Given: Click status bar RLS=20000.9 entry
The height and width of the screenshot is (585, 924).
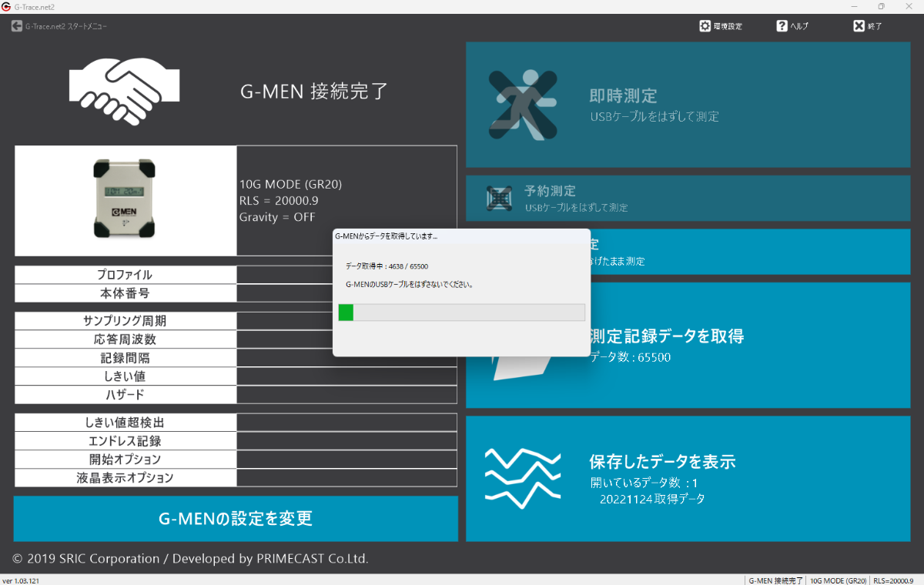Looking at the screenshot, I should [x=893, y=580].
